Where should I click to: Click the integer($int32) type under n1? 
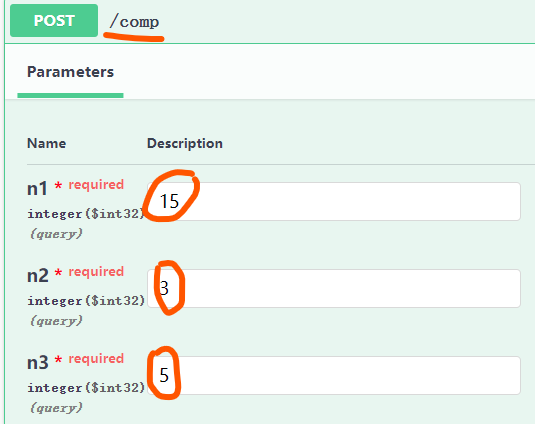click(86, 214)
